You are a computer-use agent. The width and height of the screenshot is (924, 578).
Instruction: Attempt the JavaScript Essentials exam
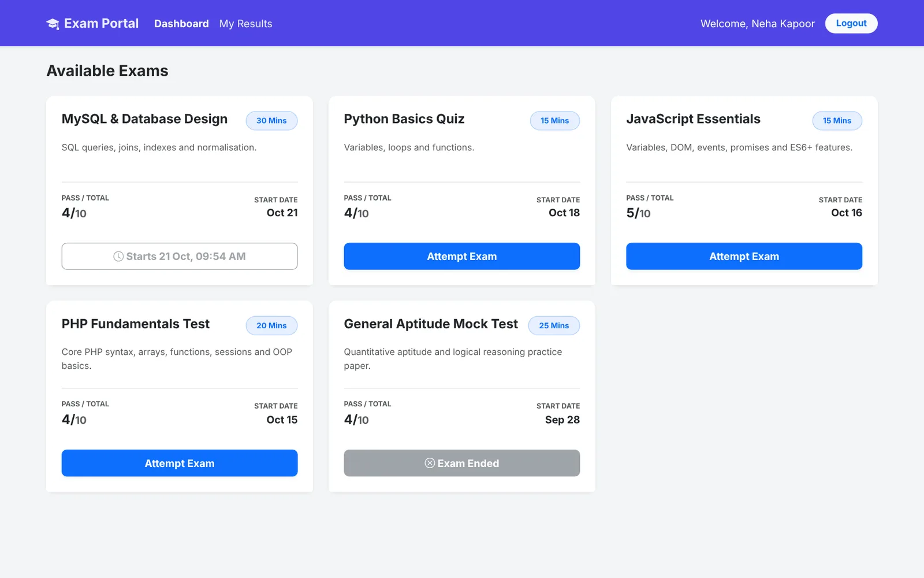click(744, 256)
